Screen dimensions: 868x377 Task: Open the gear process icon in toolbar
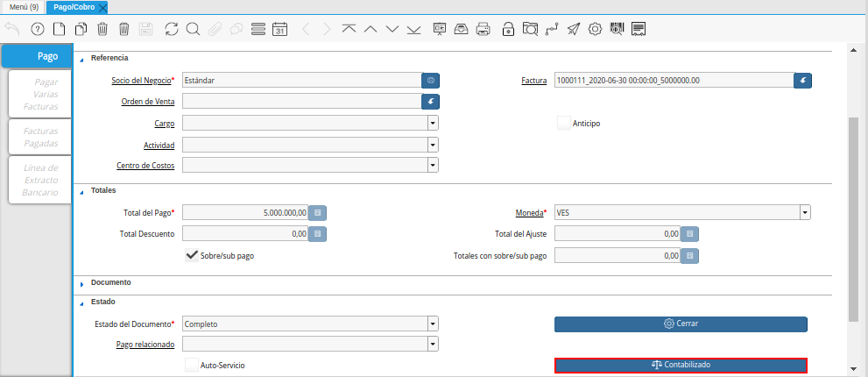tap(595, 29)
